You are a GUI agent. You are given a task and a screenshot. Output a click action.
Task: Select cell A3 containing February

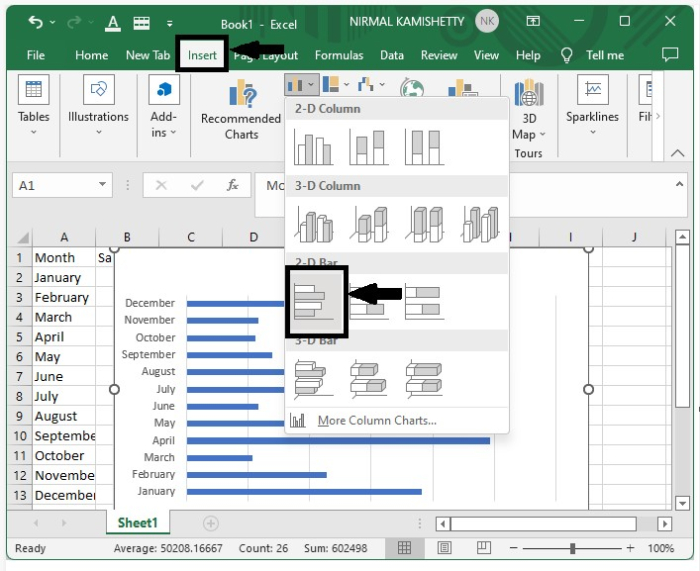point(64,297)
